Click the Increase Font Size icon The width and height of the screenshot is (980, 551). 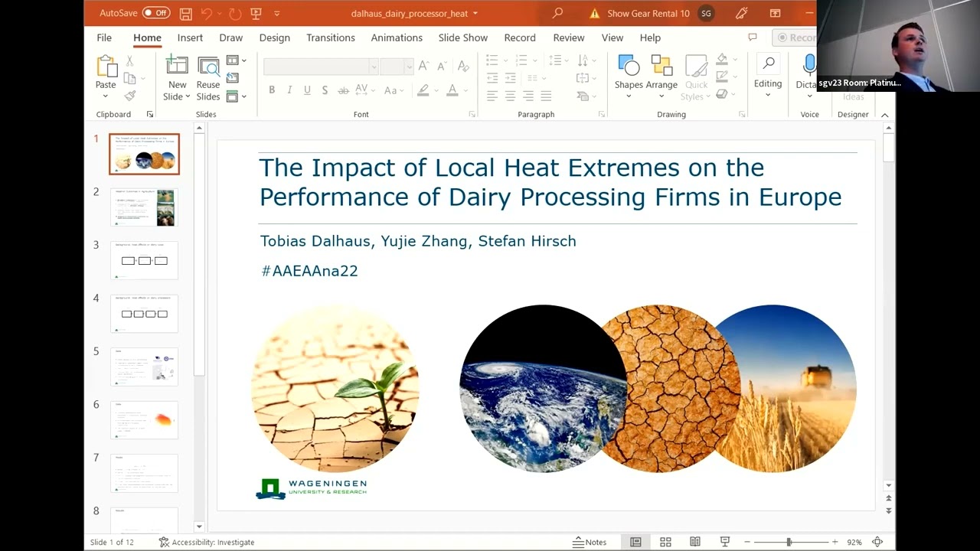[x=423, y=67]
